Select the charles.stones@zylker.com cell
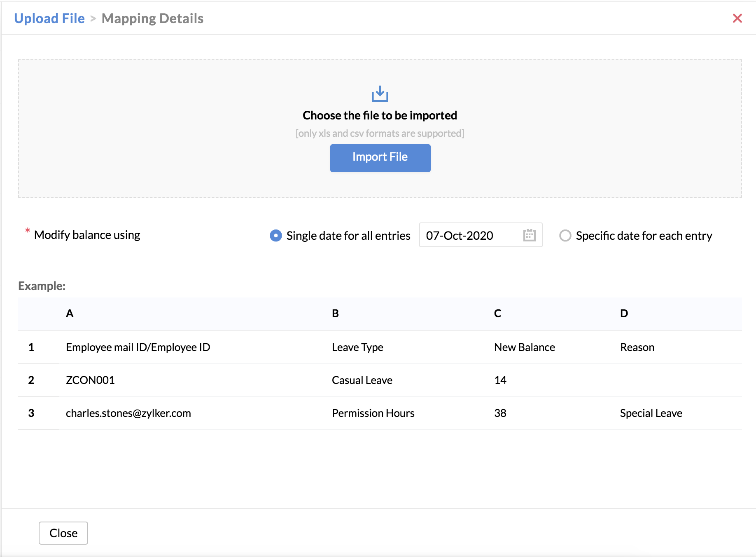756x557 pixels. (128, 413)
